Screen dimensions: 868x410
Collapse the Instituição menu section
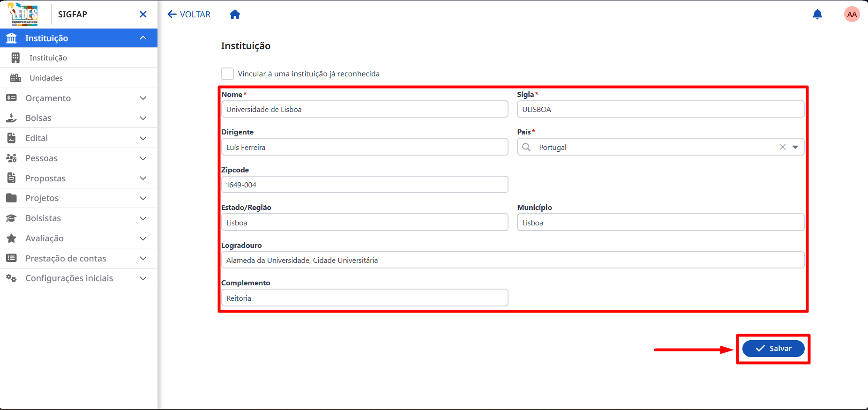pos(143,38)
